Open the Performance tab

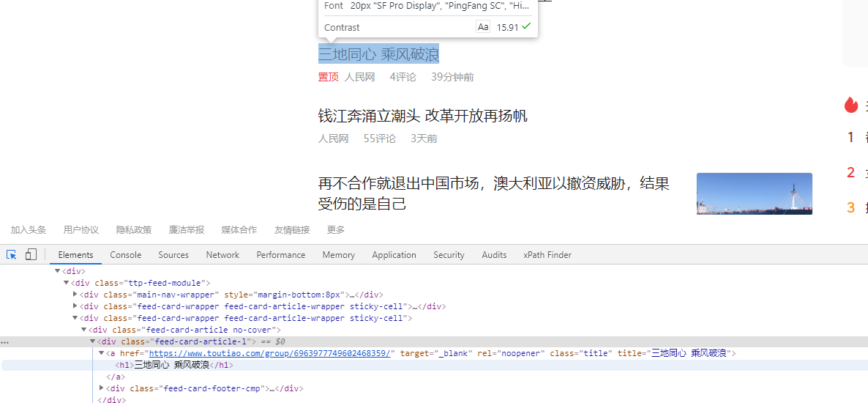pos(280,255)
